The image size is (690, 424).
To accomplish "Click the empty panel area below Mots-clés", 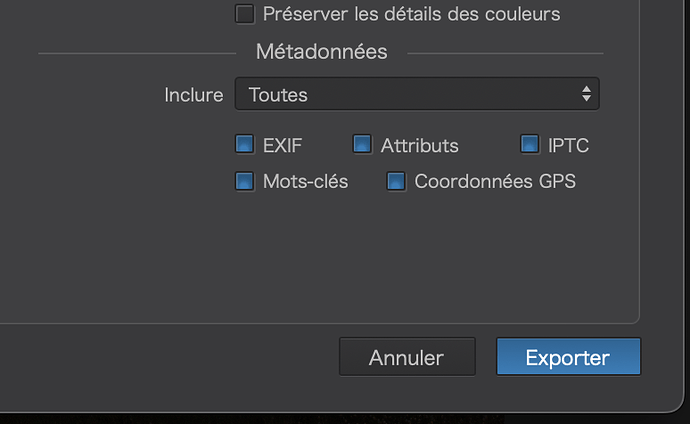I will click(300, 260).
